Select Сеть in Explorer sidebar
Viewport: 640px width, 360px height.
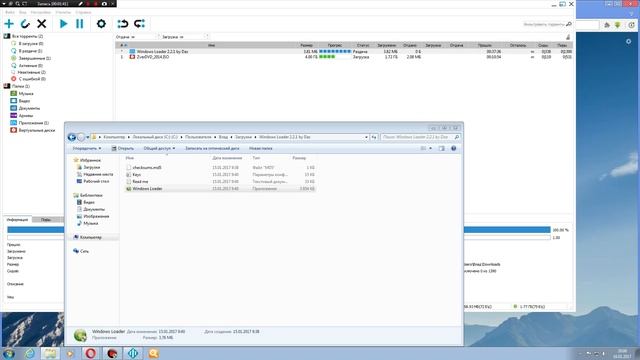[x=84, y=251]
